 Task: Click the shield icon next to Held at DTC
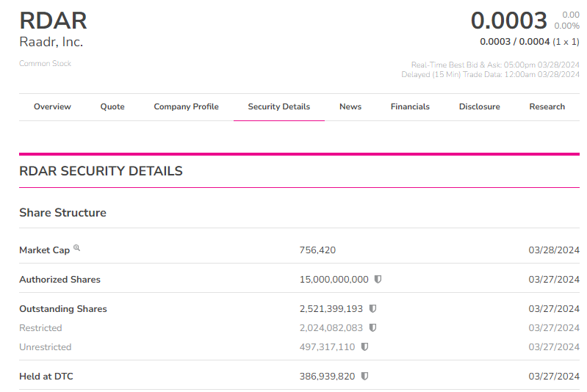point(364,376)
